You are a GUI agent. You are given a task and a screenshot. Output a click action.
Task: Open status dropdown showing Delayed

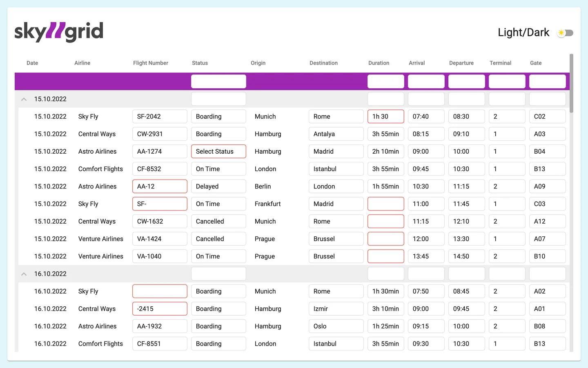point(218,186)
